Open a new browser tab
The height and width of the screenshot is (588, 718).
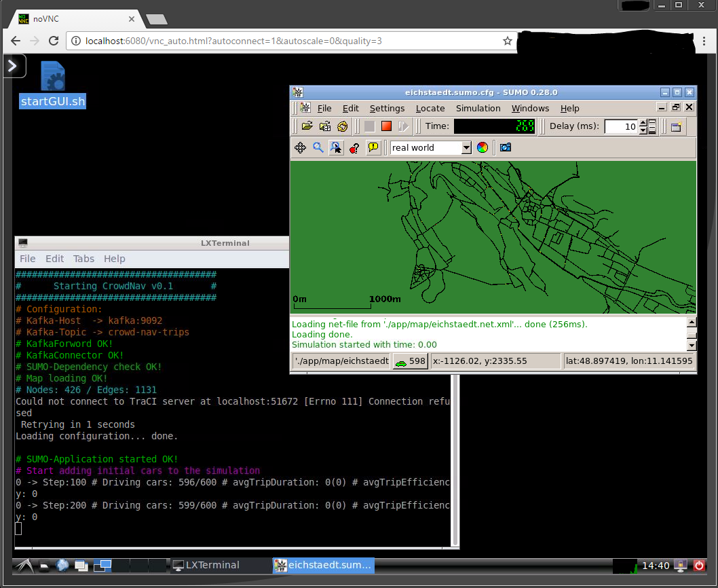[x=157, y=19]
